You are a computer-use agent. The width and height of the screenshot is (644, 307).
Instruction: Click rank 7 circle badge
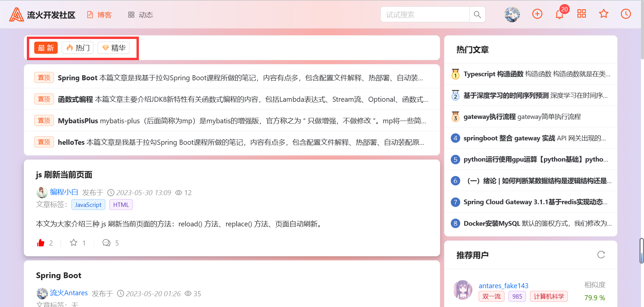click(455, 202)
